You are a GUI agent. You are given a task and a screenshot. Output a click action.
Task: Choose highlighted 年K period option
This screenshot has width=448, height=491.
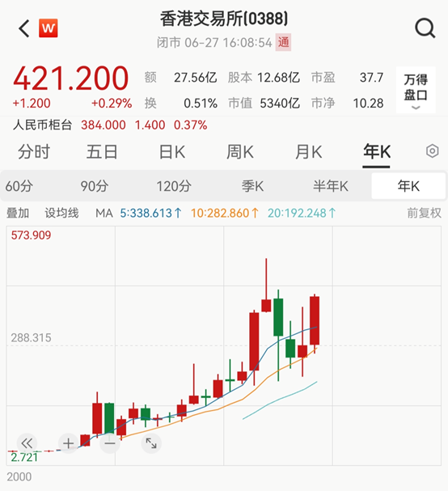point(408,186)
